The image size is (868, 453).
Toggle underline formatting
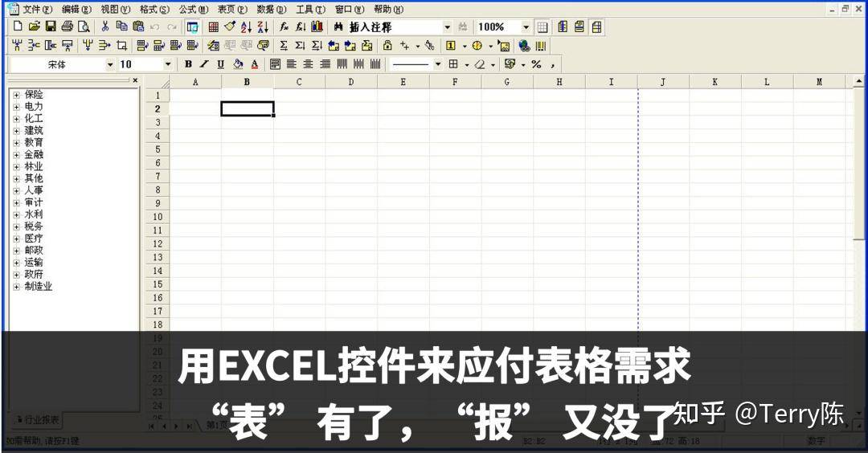click(221, 64)
